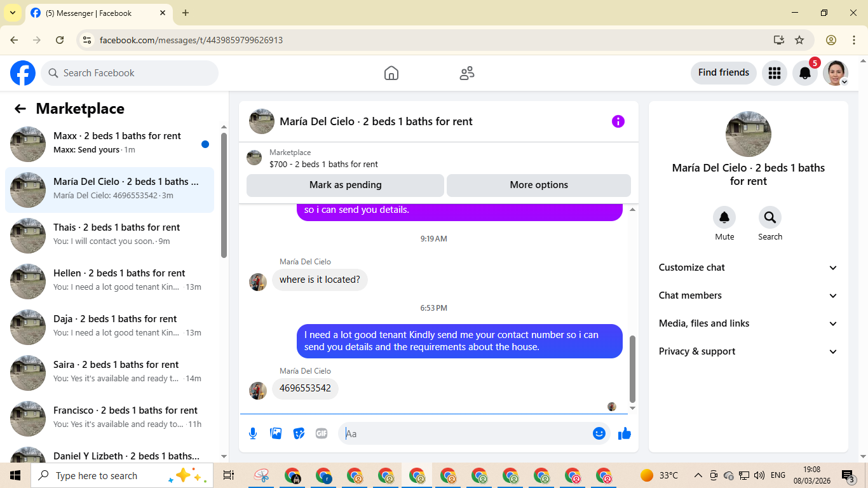Image resolution: width=868 pixels, height=488 pixels.
Task: Open the Menu grid icon
Action: (774, 73)
